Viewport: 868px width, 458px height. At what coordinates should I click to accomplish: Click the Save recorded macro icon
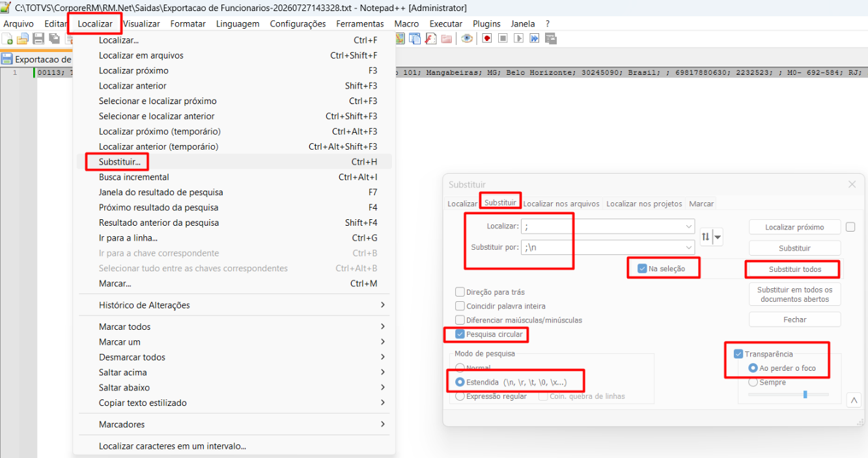pos(550,38)
